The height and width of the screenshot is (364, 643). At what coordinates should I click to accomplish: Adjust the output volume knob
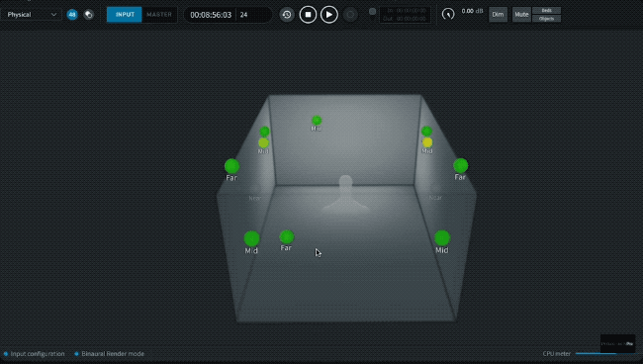(448, 15)
